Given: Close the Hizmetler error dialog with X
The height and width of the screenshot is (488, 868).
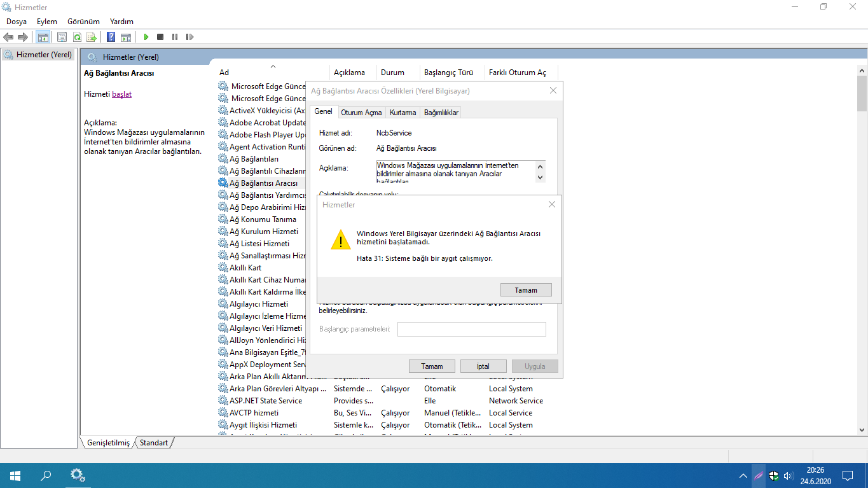Looking at the screenshot, I should tap(552, 204).
